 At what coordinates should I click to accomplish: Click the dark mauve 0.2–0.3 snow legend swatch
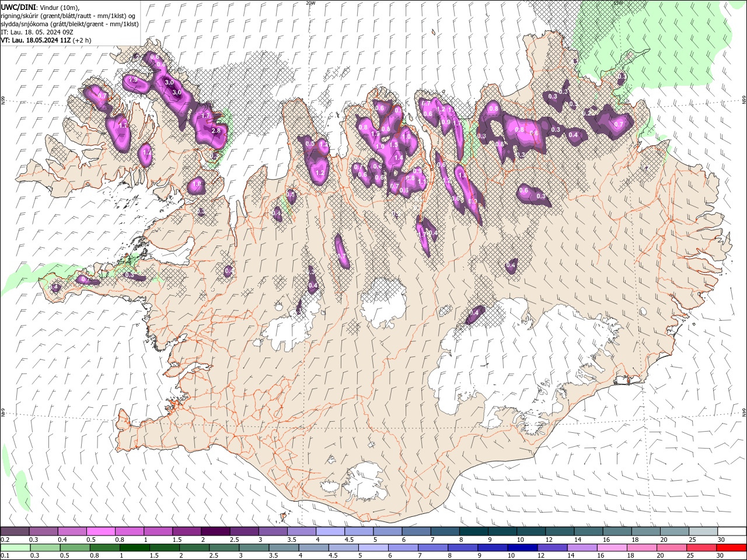click(15, 531)
